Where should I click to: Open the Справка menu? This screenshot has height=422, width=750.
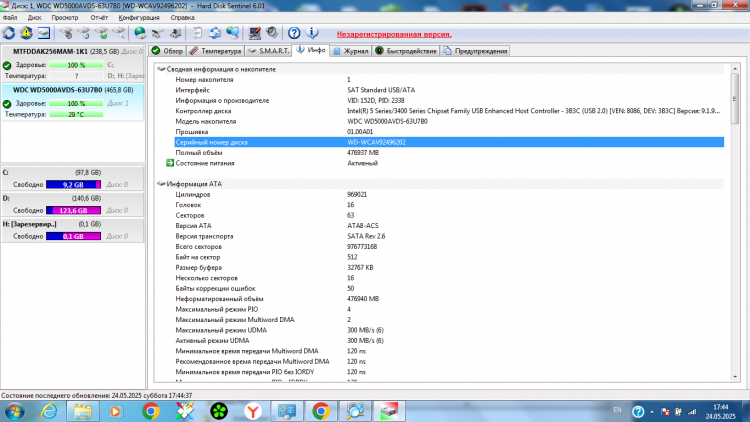coord(182,18)
